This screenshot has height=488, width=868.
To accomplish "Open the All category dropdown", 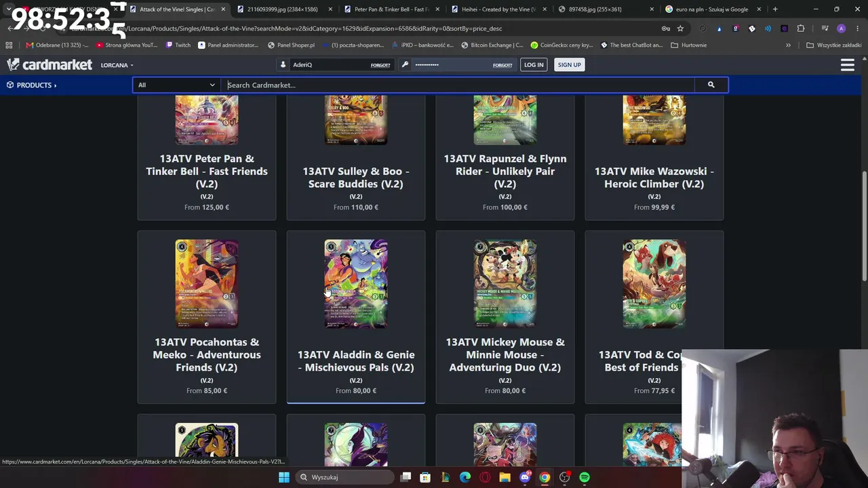I will (176, 85).
